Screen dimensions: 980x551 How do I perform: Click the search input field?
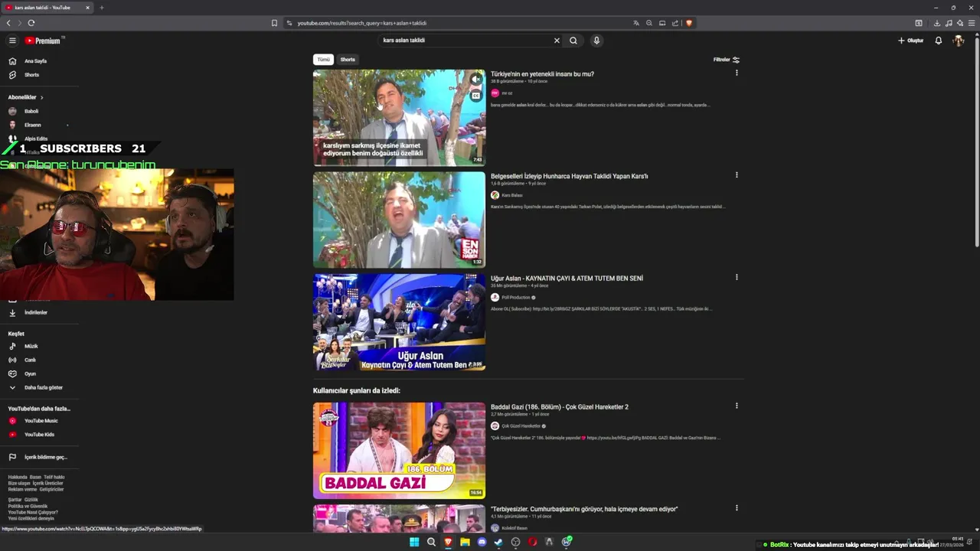[x=465, y=41]
